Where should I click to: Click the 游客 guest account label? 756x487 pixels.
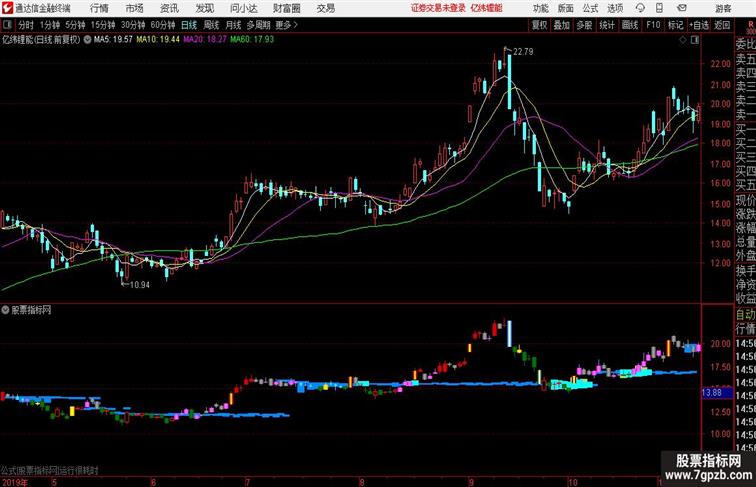[723, 8]
